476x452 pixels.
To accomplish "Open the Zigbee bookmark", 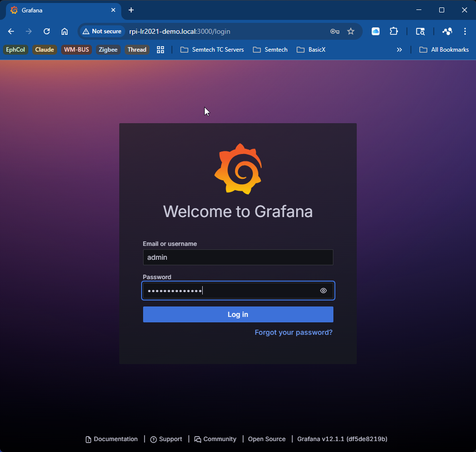I will tap(108, 50).
